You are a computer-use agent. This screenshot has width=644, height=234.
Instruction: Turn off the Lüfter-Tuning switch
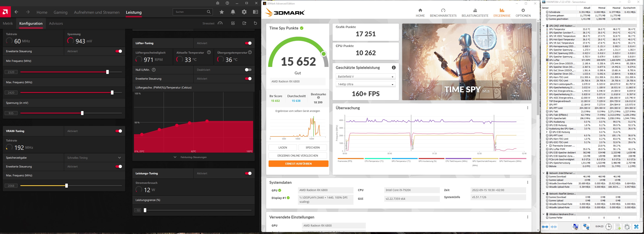point(248,43)
